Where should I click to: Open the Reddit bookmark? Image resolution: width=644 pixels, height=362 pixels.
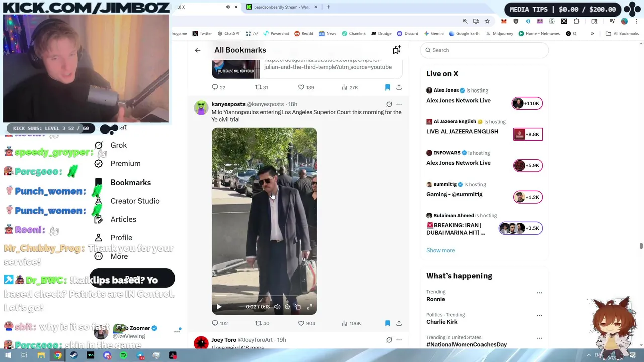point(304,34)
